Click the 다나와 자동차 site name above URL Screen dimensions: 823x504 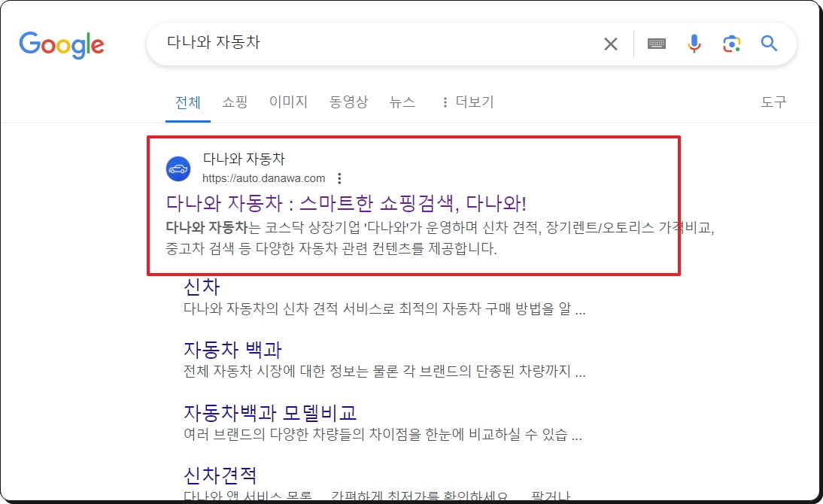tap(244, 159)
